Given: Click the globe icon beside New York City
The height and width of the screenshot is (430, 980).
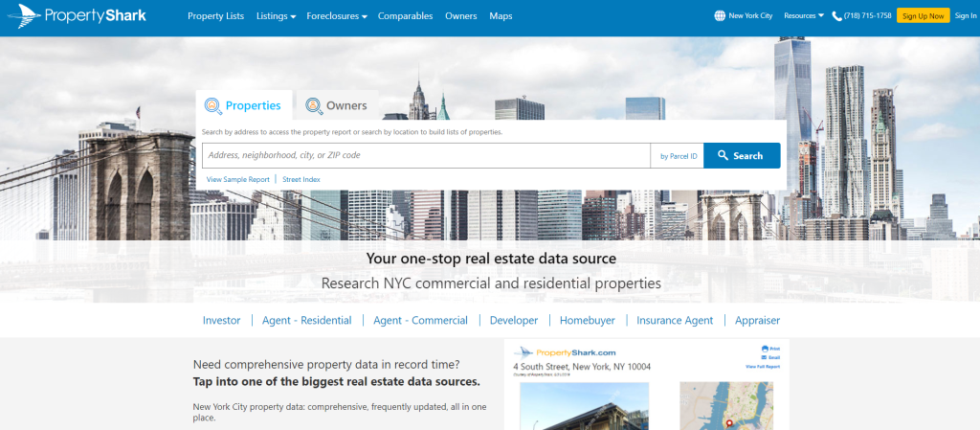Looking at the screenshot, I should point(720,16).
